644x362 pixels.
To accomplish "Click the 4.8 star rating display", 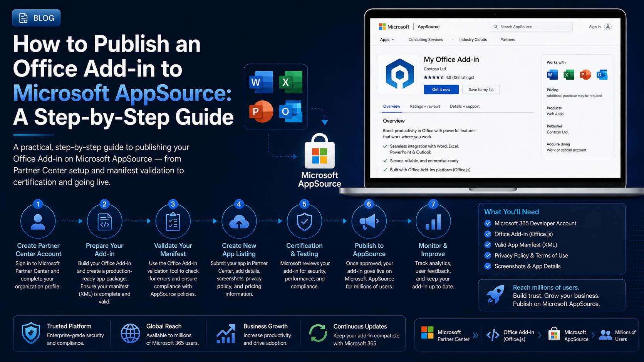I will tap(449, 77).
